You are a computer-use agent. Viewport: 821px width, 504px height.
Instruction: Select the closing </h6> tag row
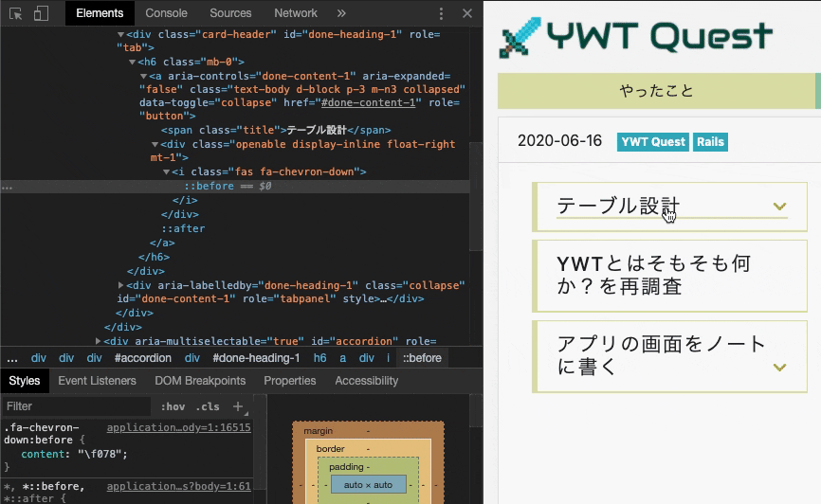tap(154, 257)
